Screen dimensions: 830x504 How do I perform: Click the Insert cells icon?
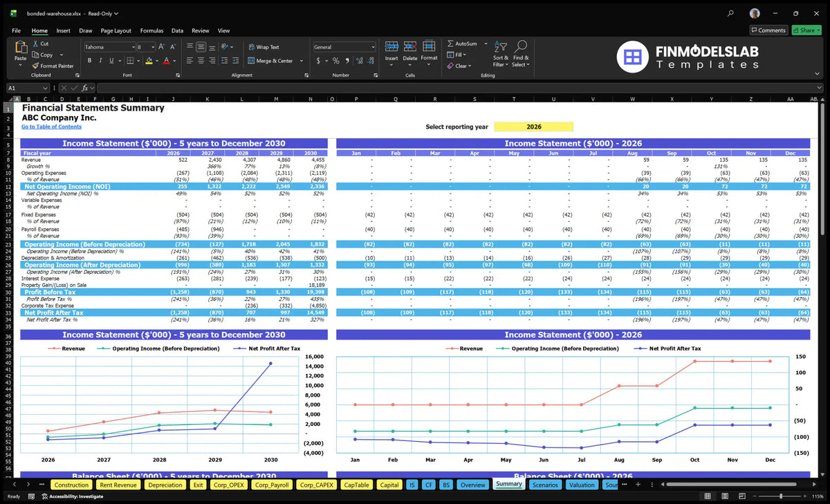point(391,46)
